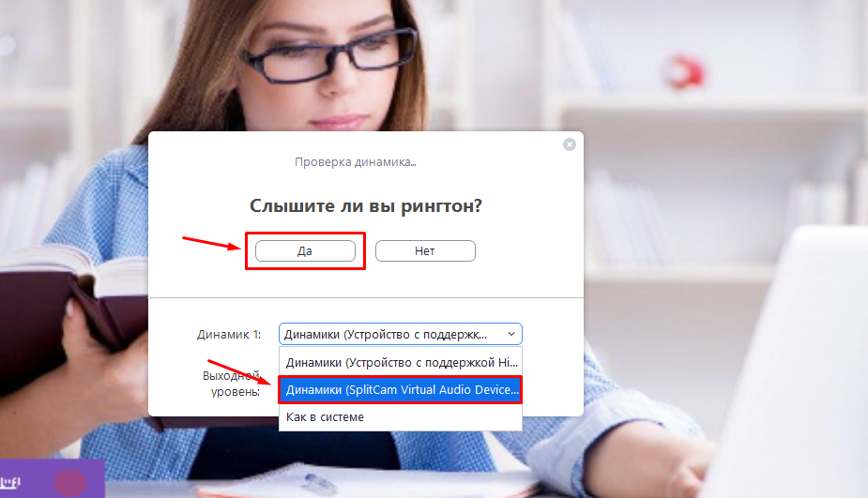Answer Нет to the ringtone question
868x498 pixels.
(x=425, y=250)
